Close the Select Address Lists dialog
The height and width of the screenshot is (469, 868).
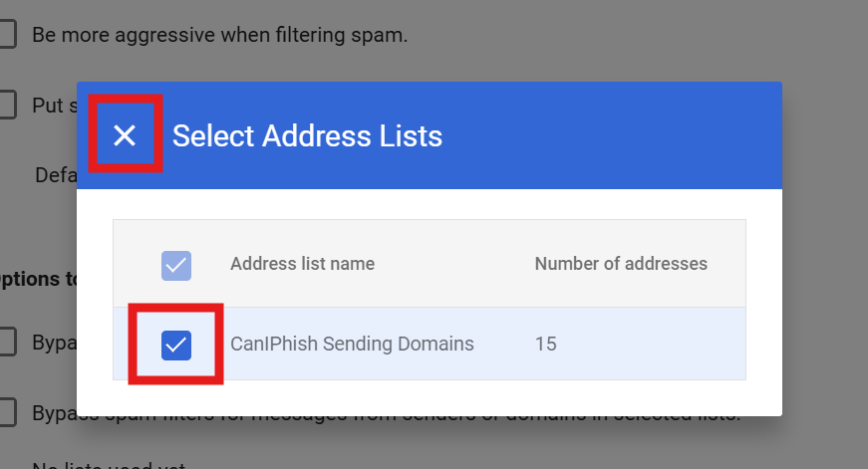click(125, 135)
